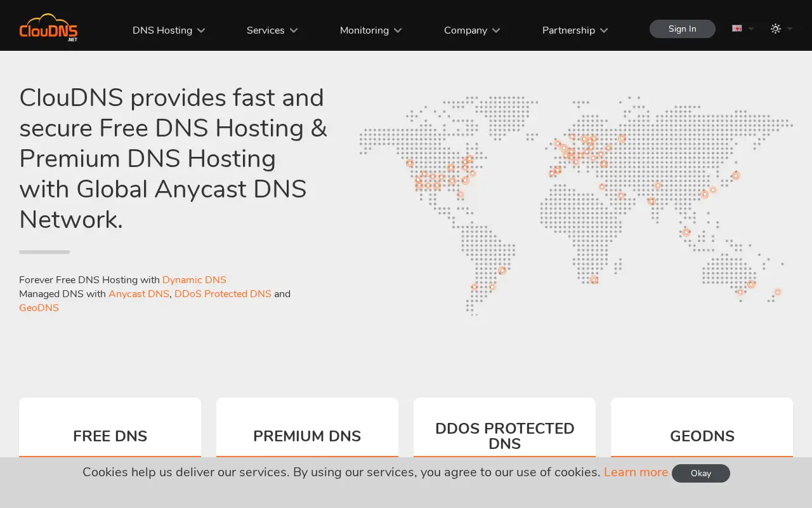The height and width of the screenshot is (508, 812).
Task: Open the DDoS Protected DNS link
Action: [x=223, y=294]
